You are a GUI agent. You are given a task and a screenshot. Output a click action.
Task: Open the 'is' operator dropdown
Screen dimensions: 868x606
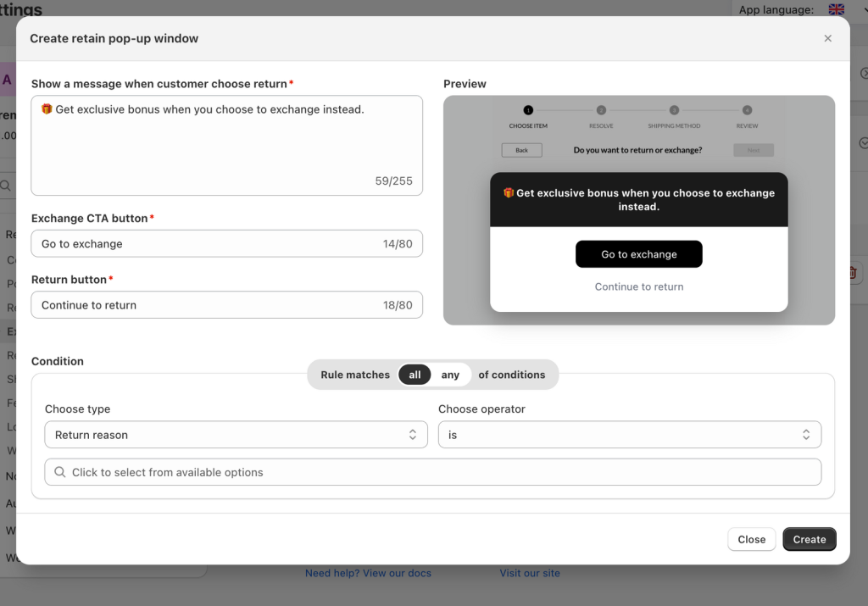point(630,434)
